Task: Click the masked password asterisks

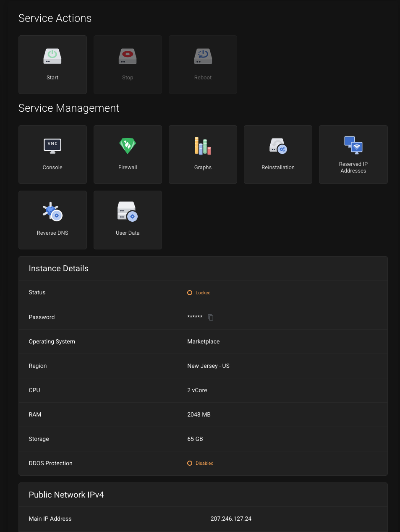Action: tap(195, 317)
